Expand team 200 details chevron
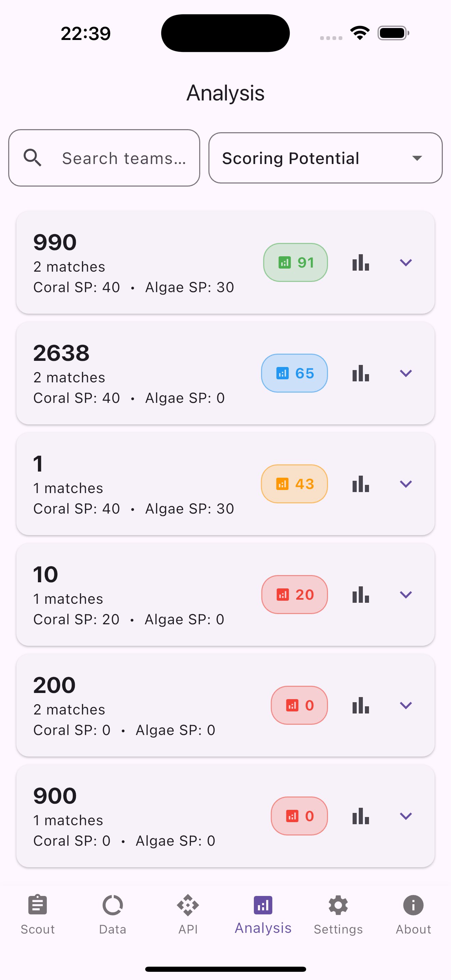This screenshot has height=980, width=451. point(406,705)
